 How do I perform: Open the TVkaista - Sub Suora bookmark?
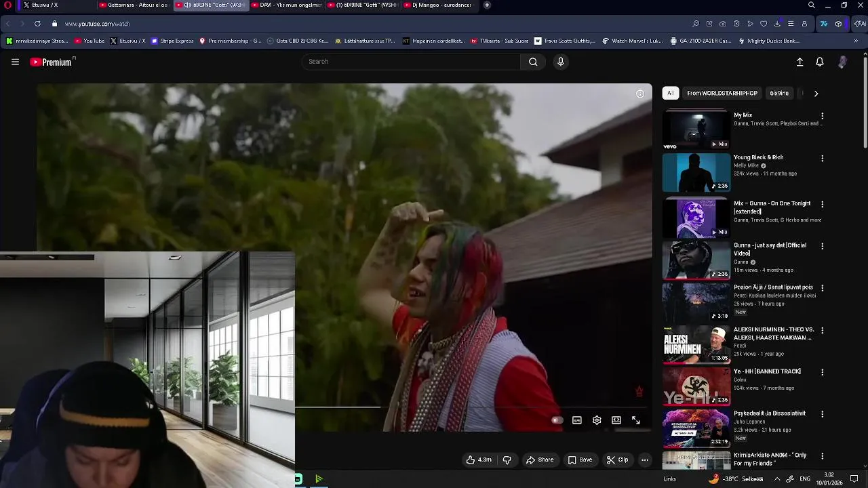tap(499, 41)
